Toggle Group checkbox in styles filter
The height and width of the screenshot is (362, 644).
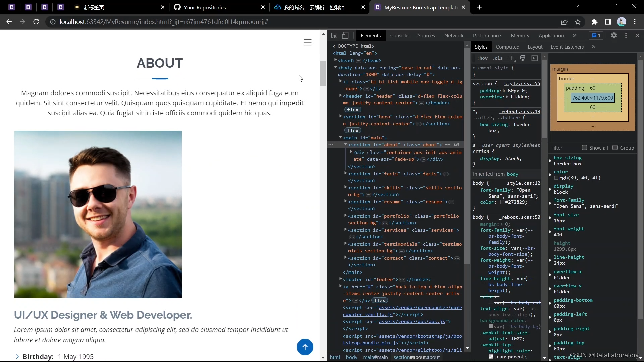coord(616,148)
